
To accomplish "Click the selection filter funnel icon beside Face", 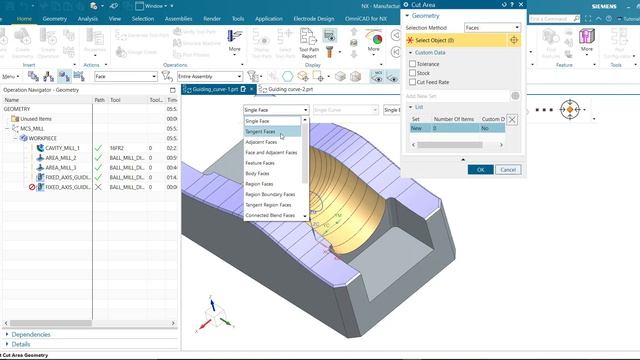I will coord(167,76).
